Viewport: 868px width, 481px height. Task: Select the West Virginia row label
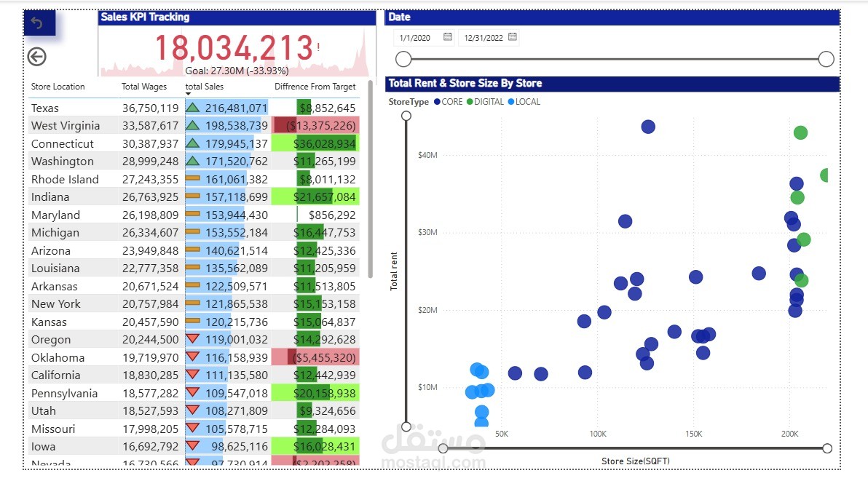[66, 125]
